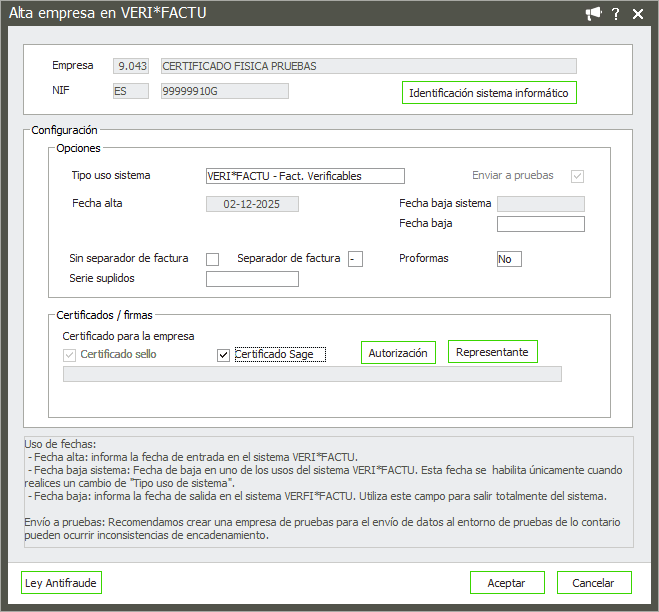The width and height of the screenshot is (659, 612).
Task: Click the Separador de factura field
Action: click(355, 259)
